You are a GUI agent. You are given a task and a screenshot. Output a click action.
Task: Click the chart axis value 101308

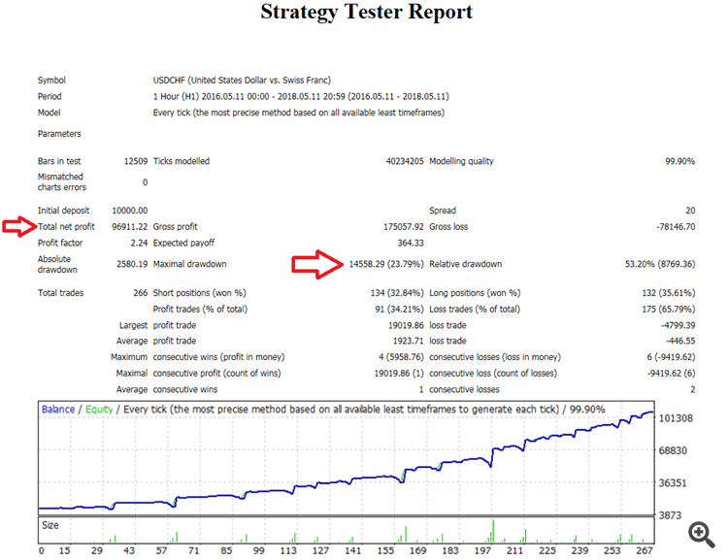(x=676, y=418)
